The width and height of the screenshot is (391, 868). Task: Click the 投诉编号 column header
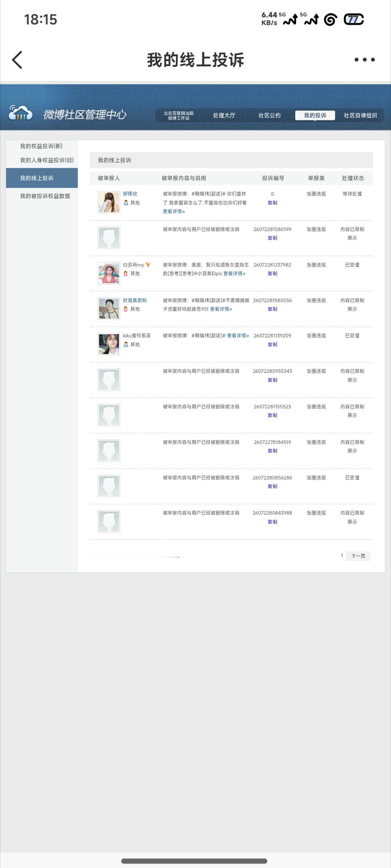(273, 178)
